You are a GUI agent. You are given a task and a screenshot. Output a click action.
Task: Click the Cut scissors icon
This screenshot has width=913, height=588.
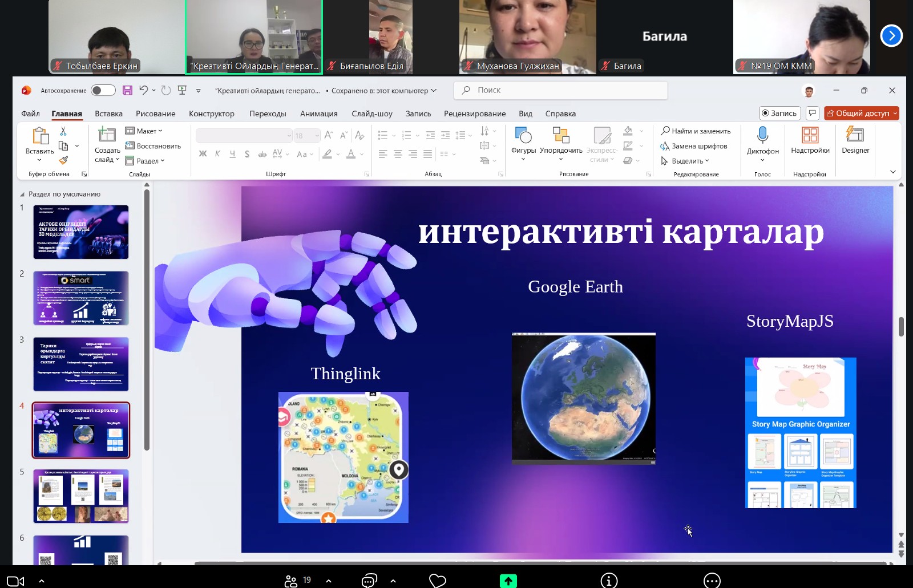(63, 131)
